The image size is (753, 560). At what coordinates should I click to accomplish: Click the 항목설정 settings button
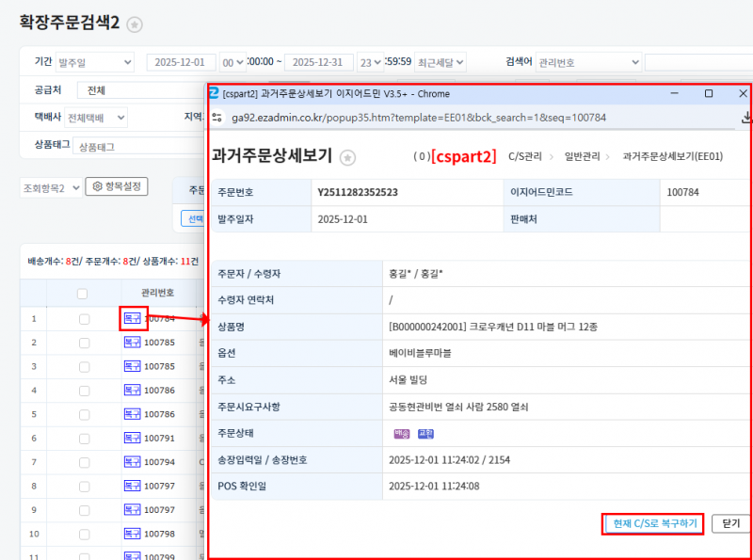pyautogui.click(x=117, y=186)
